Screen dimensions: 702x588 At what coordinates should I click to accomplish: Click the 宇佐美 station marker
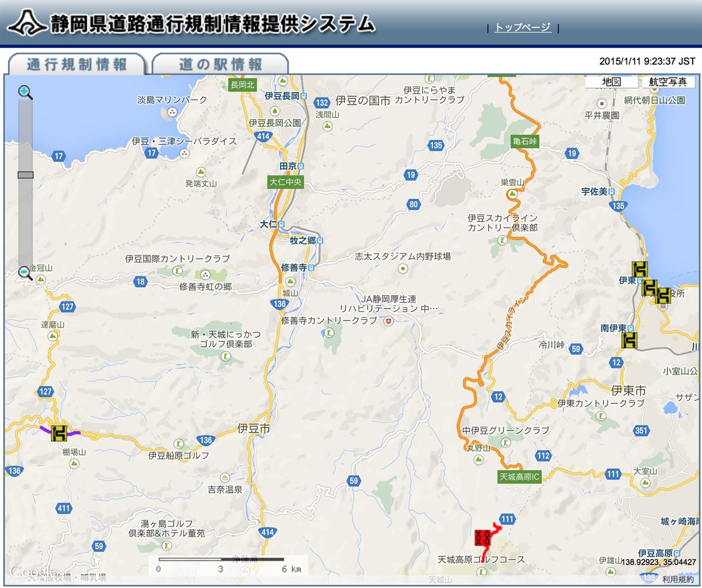click(x=612, y=192)
